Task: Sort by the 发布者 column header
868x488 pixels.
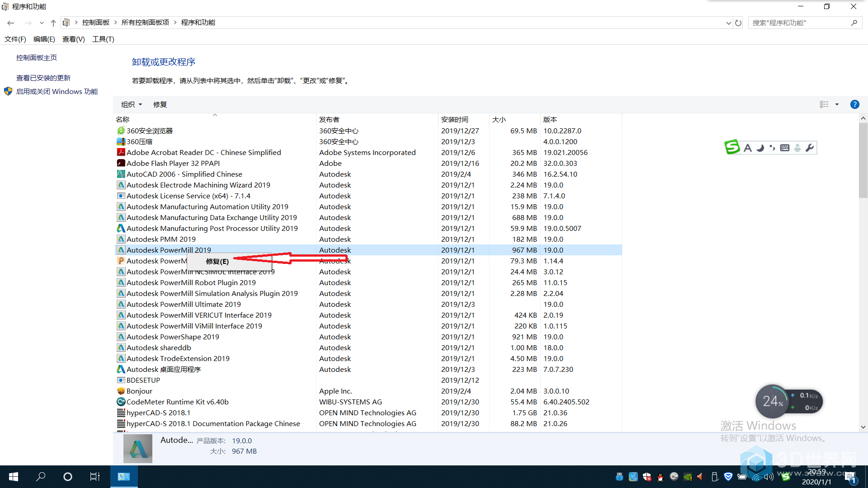Action: tap(377, 119)
